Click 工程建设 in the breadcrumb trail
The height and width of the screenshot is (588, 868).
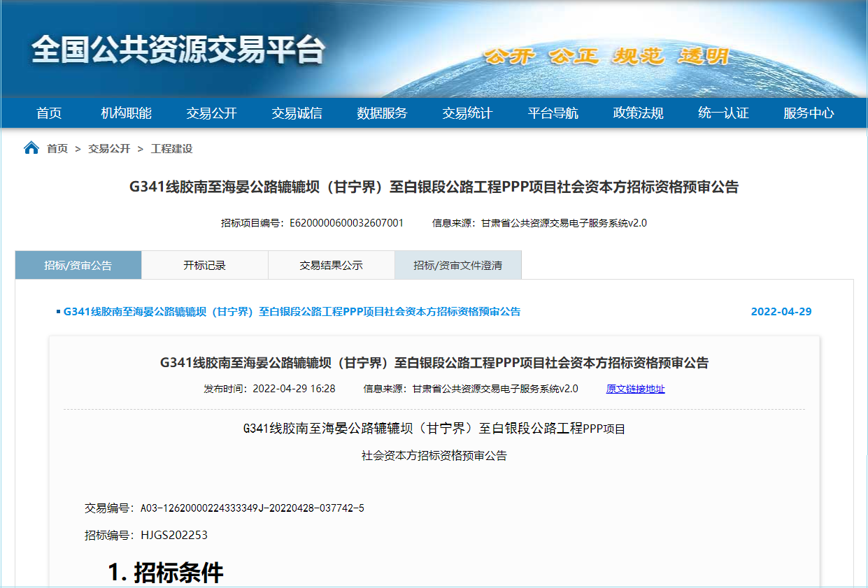pyautogui.click(x=171, y=149)
